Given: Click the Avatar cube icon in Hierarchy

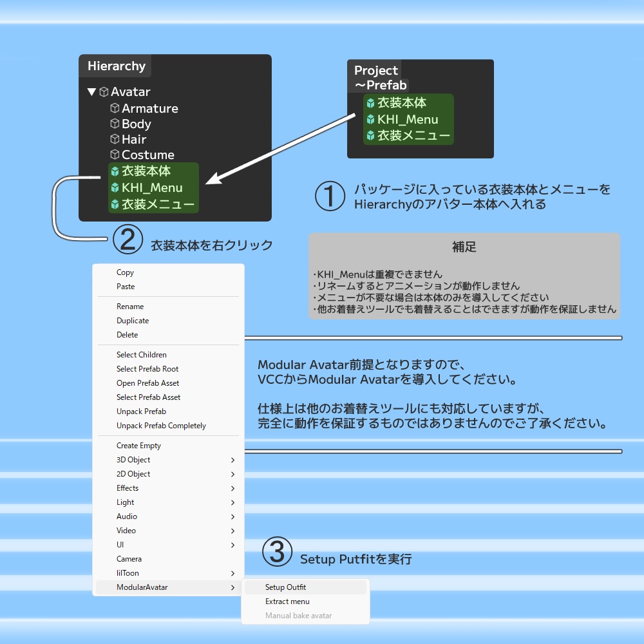Looking at the screenshot, I should (x=104, y=91).
